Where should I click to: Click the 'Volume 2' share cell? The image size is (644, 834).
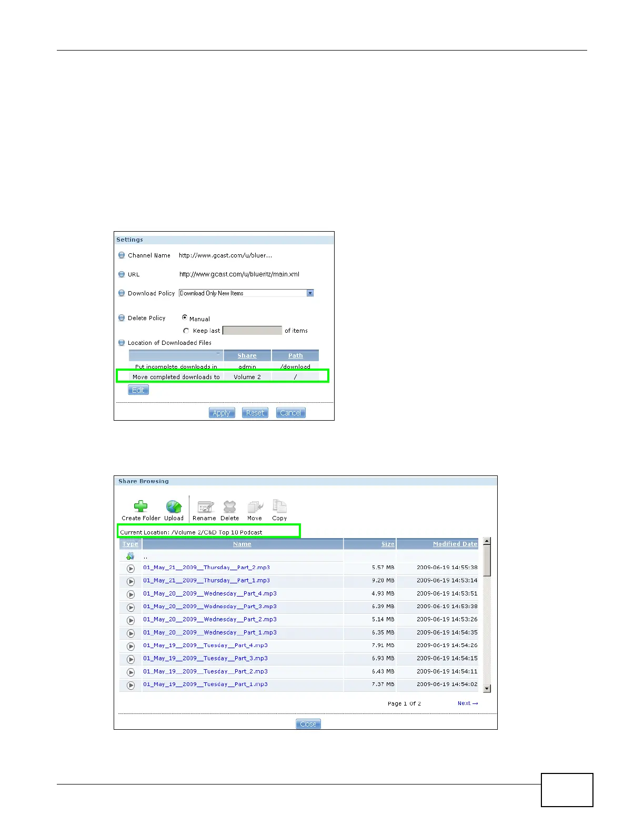click(247, 377)
